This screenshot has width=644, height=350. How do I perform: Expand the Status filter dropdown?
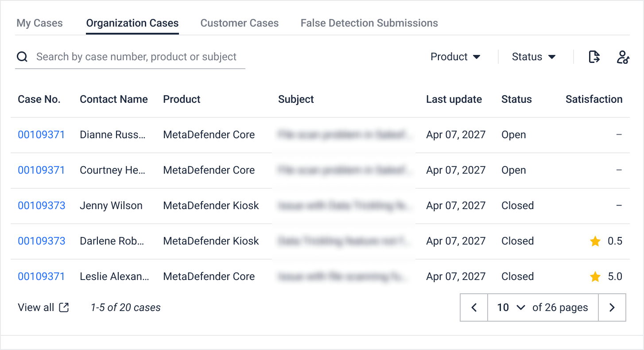(x=534, y=57)
